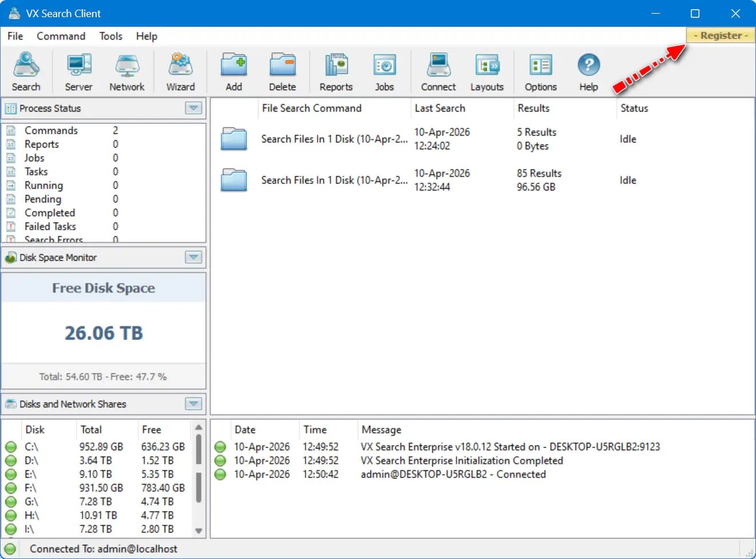Select the search command with 85 Results
The image size is (756, 559).
click(x=334, y=180)
